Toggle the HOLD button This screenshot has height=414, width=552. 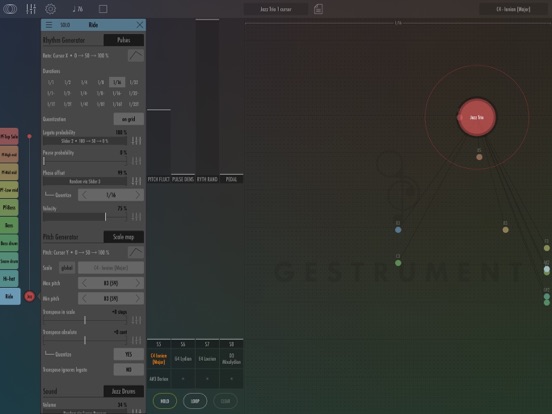click(x=165, y=401)
